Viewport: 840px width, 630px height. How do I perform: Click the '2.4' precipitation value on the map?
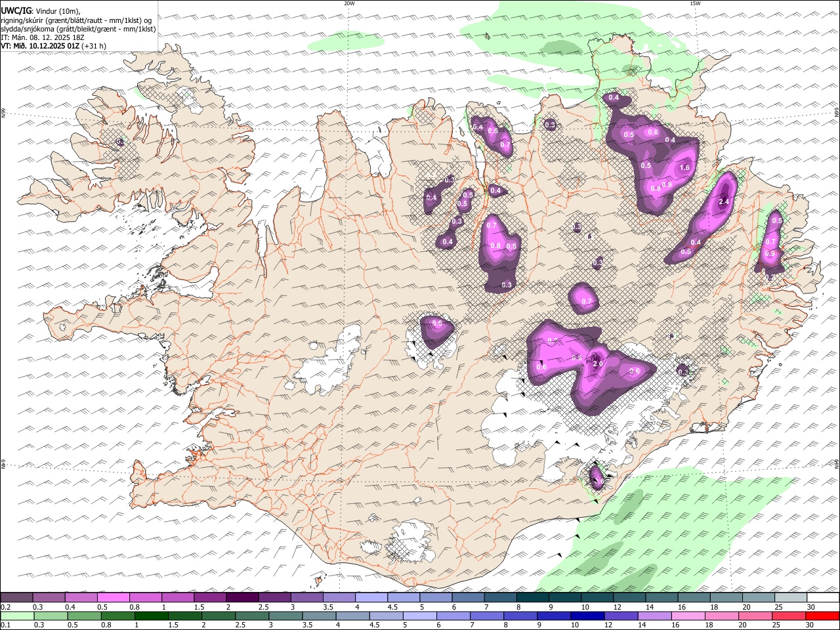(724, 202)
